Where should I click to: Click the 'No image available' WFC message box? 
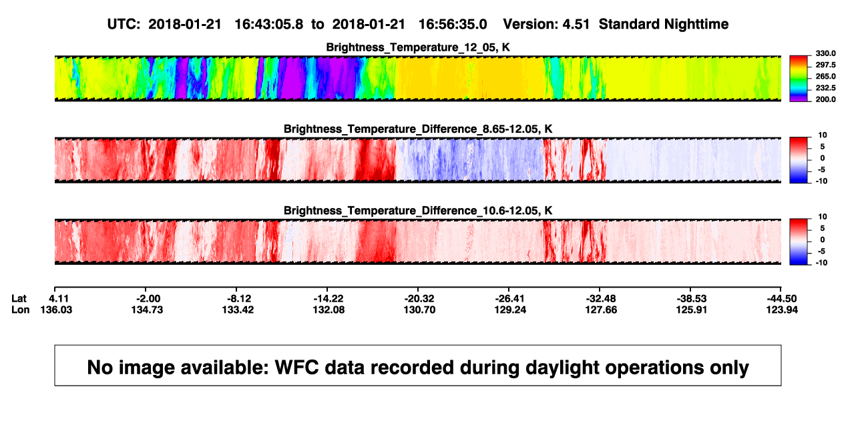coord(417,366)
